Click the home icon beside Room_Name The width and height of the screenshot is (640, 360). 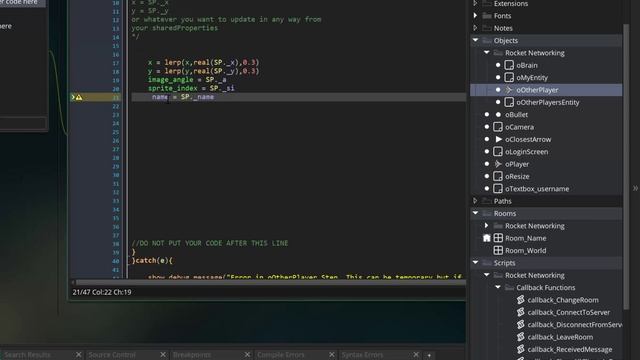tap(487, 238)
